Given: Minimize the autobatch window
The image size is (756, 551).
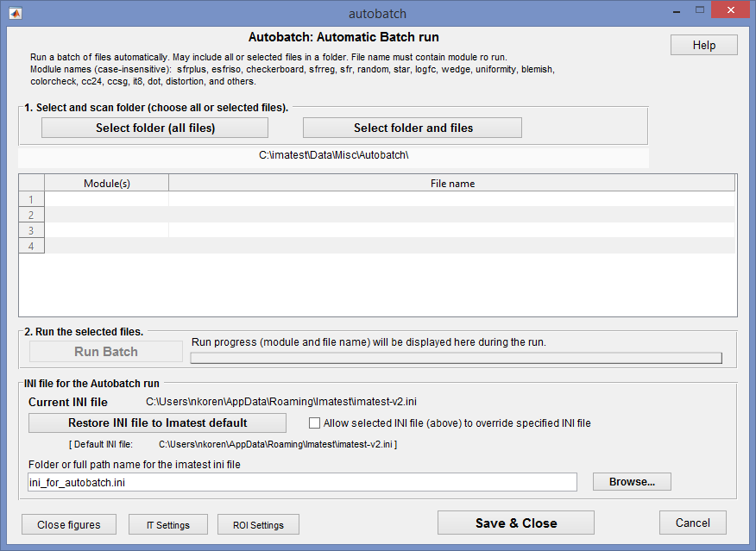Looking at the screenshot, I should coord(677,11).
